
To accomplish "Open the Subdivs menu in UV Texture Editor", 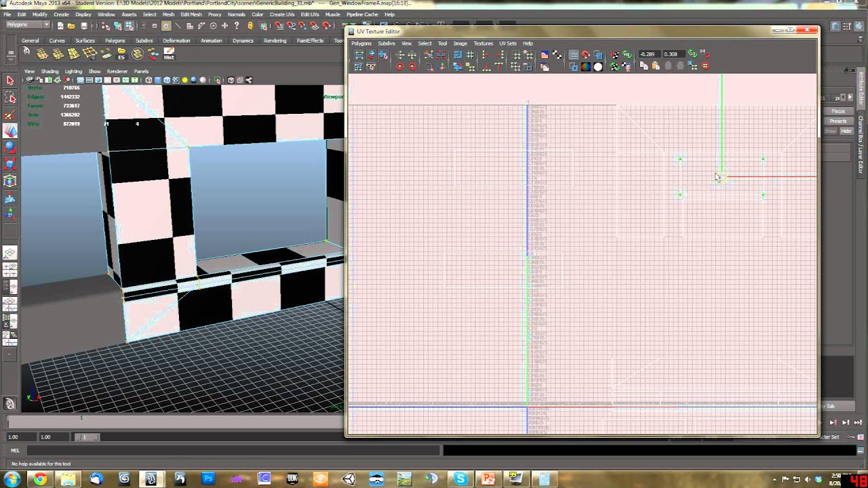I will point(386,43).
